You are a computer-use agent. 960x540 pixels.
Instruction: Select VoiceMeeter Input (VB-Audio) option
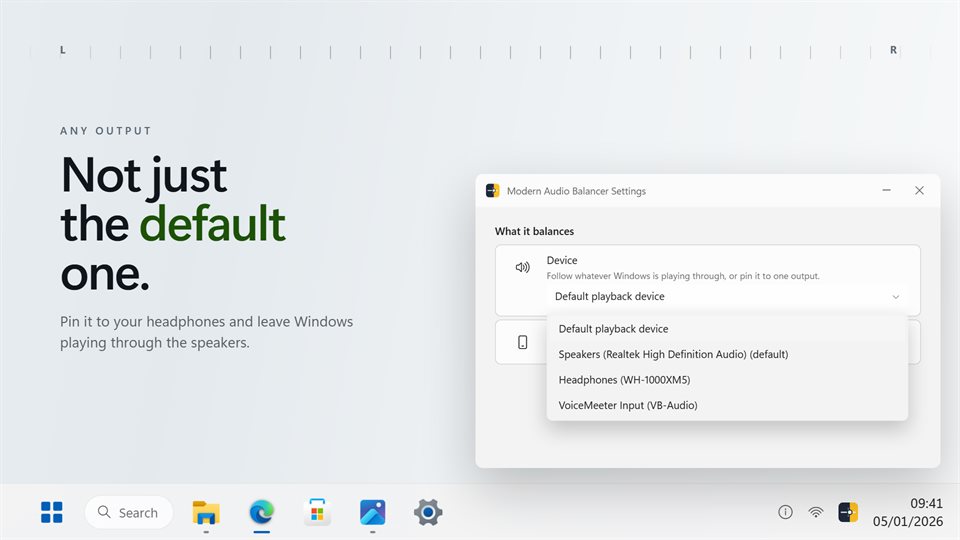click(727, 405)
